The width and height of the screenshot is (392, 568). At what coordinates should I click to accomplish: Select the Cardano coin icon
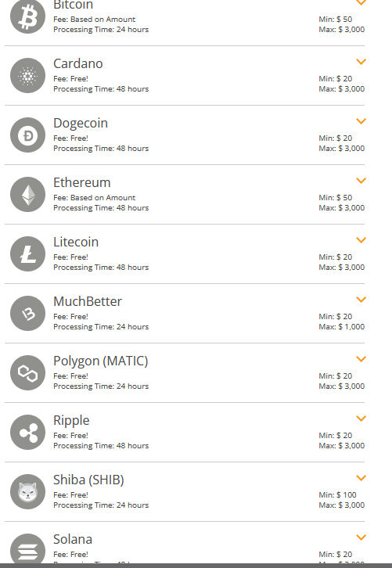click(x=27, y=76)
